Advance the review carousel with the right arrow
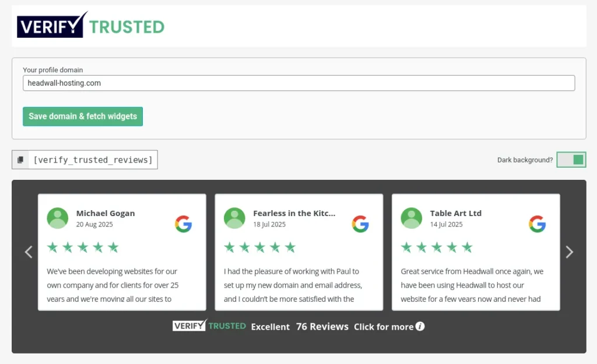 pyautogui.click(x=569, y=252)
